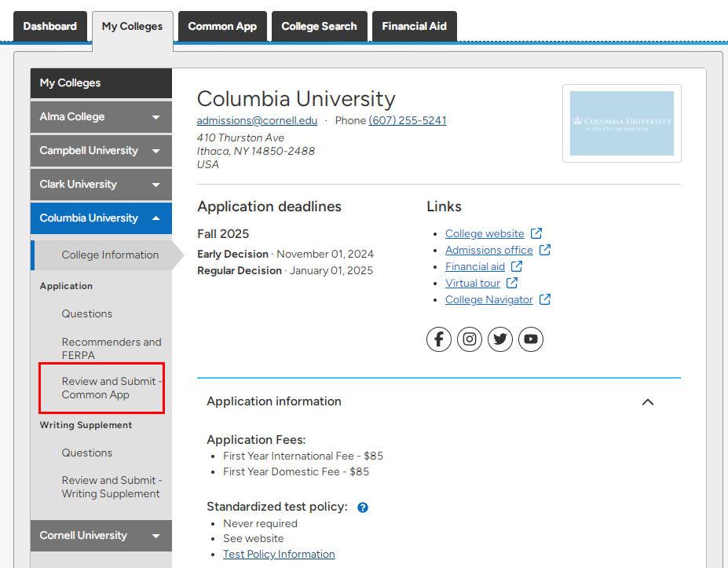Image resolution: width=728 pixels, height=568 pixels.
Task: Open Review and Submit - Common App
Action: pos(112,388)
